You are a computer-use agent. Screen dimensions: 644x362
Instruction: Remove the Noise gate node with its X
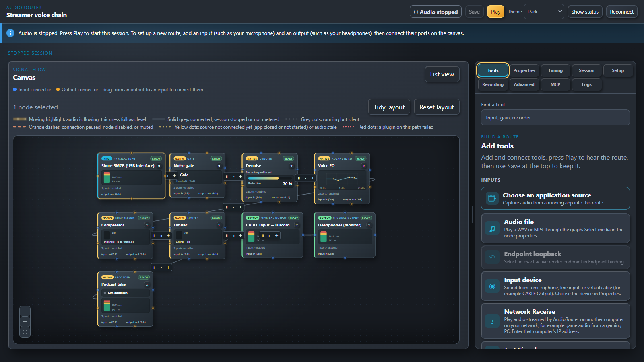click(219, 166)
